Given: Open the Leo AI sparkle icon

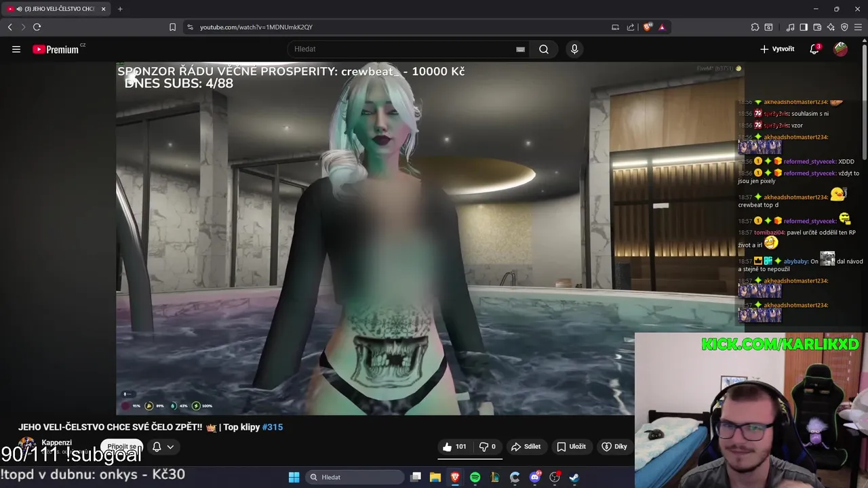Looking at the screenshot, I should 831,27.
